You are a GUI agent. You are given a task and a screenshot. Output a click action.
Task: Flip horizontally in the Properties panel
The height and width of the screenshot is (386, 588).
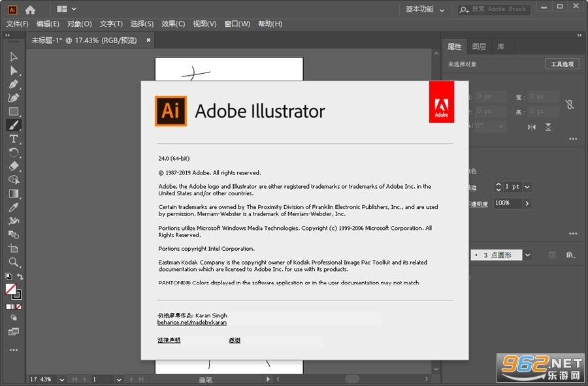pyautogui.click(x=531, y=127)
